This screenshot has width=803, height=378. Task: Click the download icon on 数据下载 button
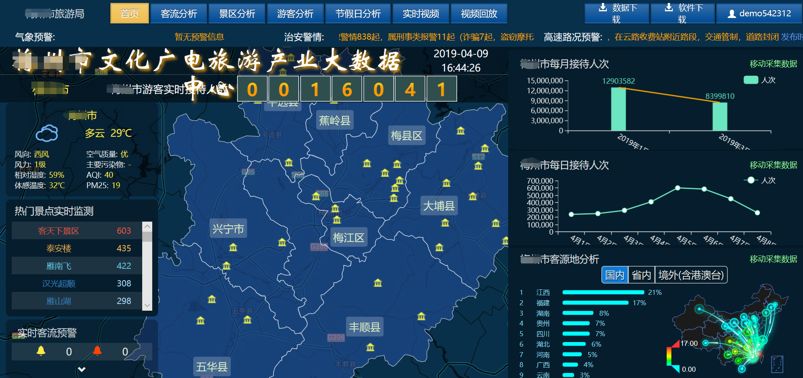pyautogui.click(x=603, y=8)
